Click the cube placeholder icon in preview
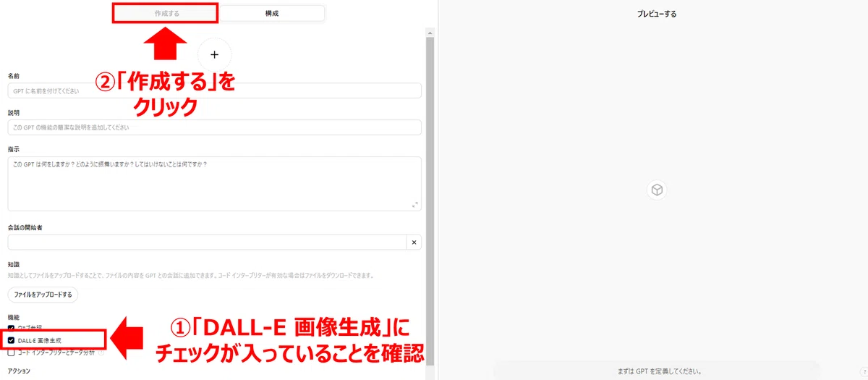This screenshot has height=380, width=868. click(x=656, y=190)
